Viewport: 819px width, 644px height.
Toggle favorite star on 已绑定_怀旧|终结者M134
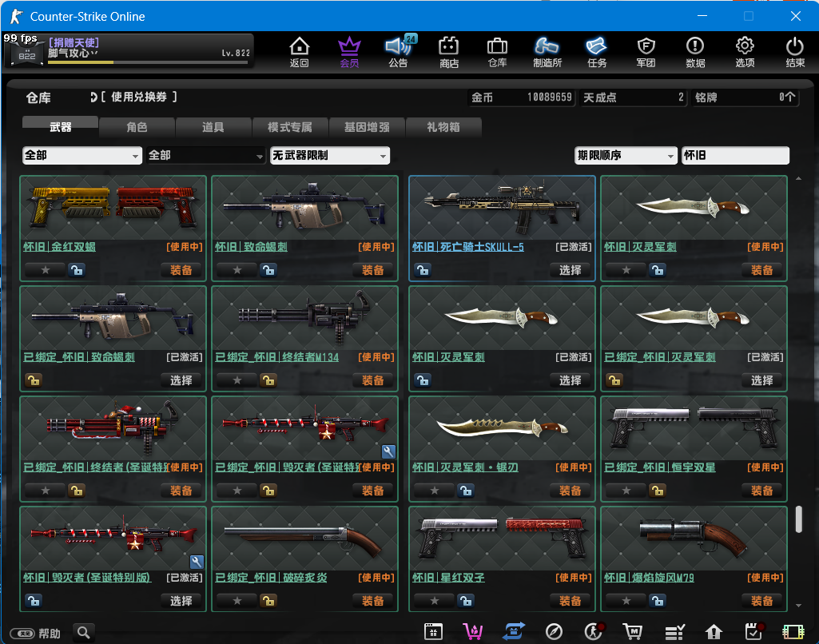tap(237, 380)
